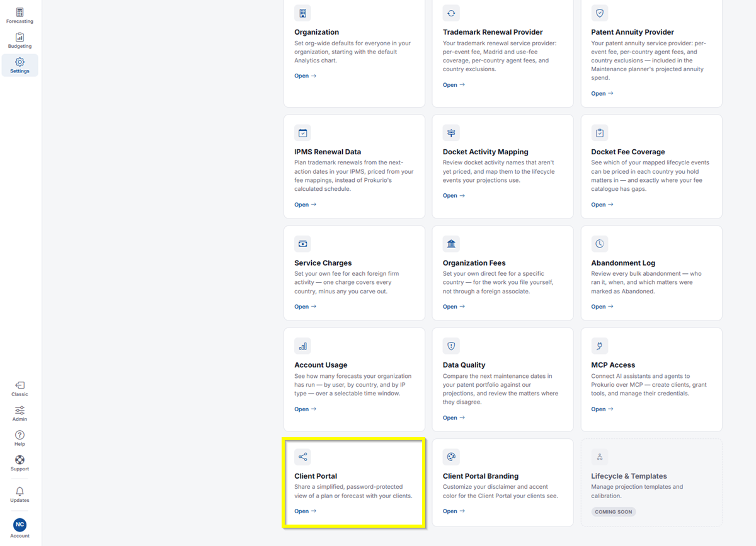Viewport: 756px width, 546px height.
Task: Open the Docket Activity Mapping link
Action: [454, 196]
